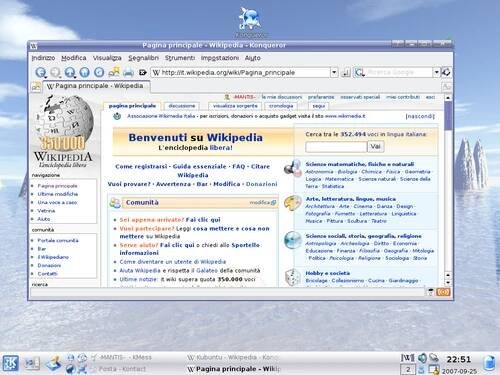
Task: Click 'le mie discussioni' link
Action: tap(282, 97)
